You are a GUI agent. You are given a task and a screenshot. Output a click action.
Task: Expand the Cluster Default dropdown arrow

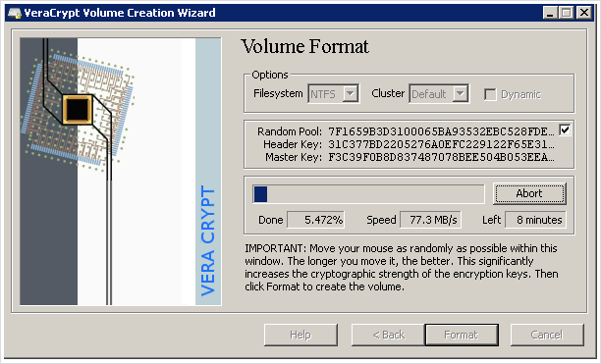tap(461, 94)
